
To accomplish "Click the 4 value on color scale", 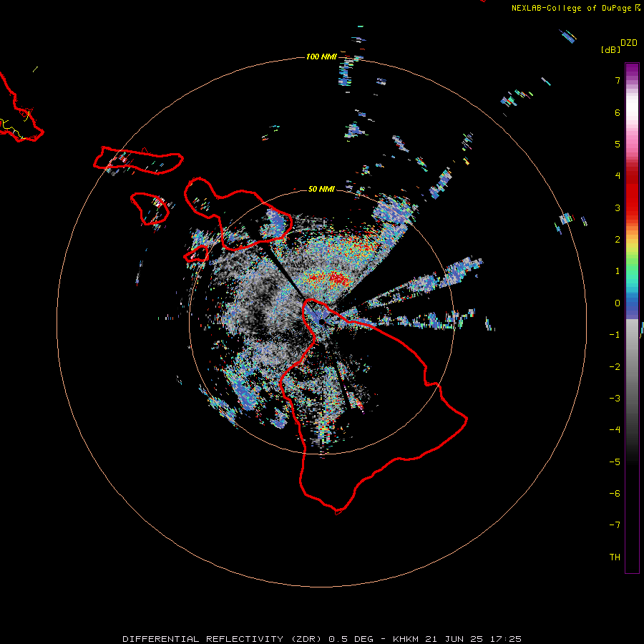I will tap(618, 176).
